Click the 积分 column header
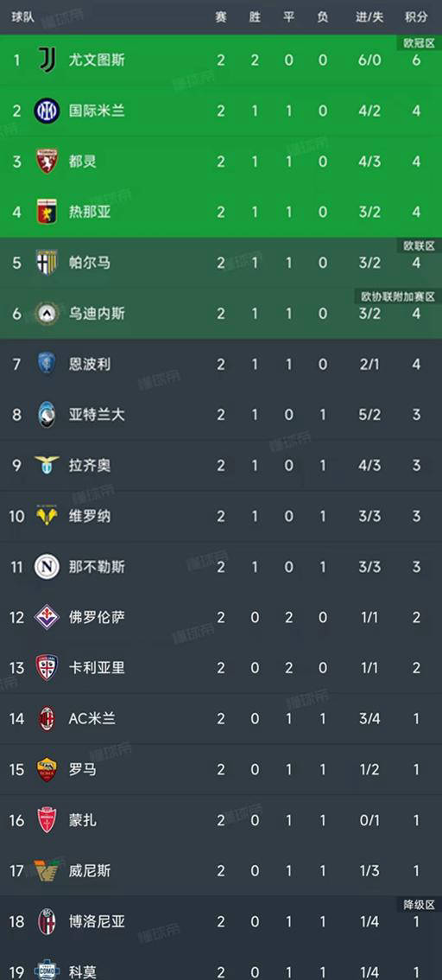The image size is (442, 980). point(416,17)
